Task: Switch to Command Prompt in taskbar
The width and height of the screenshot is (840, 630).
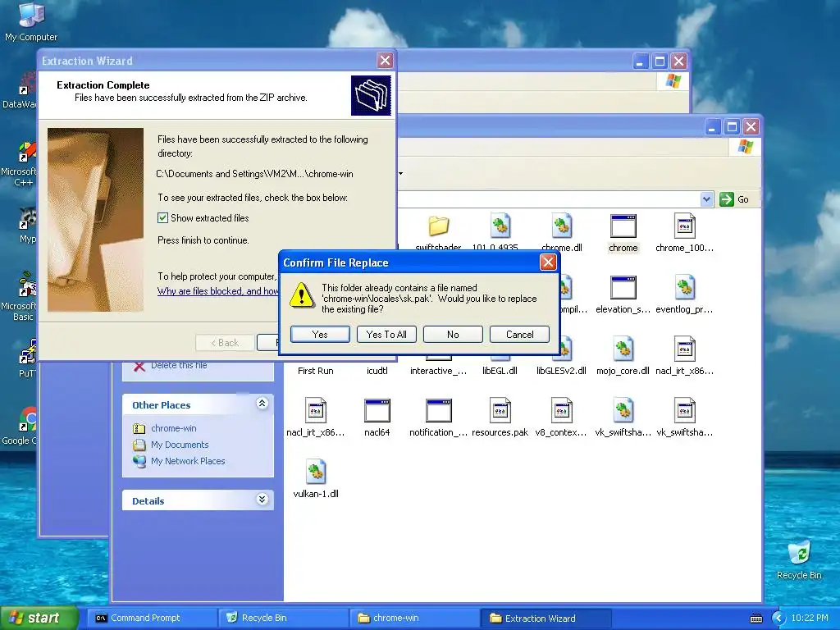Action: tap(152, 619)
